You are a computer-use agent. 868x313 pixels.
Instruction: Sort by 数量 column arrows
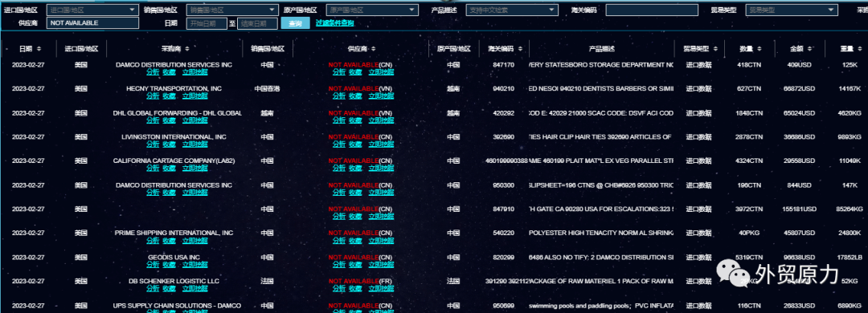tap(759, 49)
